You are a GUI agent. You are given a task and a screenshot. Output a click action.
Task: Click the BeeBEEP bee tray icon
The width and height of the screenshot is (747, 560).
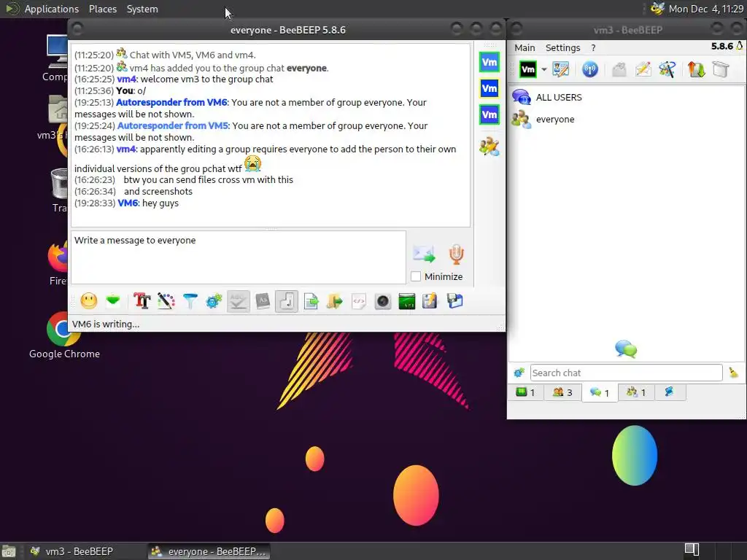[x=657, y=9]
